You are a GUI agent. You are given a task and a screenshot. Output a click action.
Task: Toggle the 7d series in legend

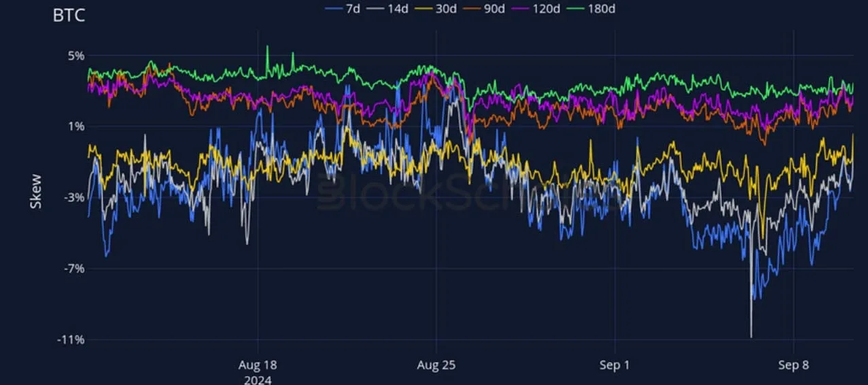[344, 9]
